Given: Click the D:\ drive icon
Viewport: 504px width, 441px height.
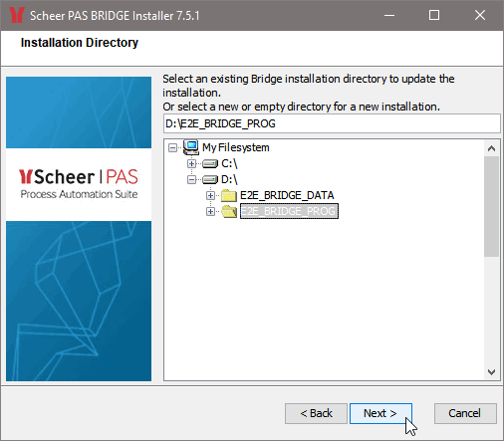Looking at the screenshot, I should tap(210, 179).
